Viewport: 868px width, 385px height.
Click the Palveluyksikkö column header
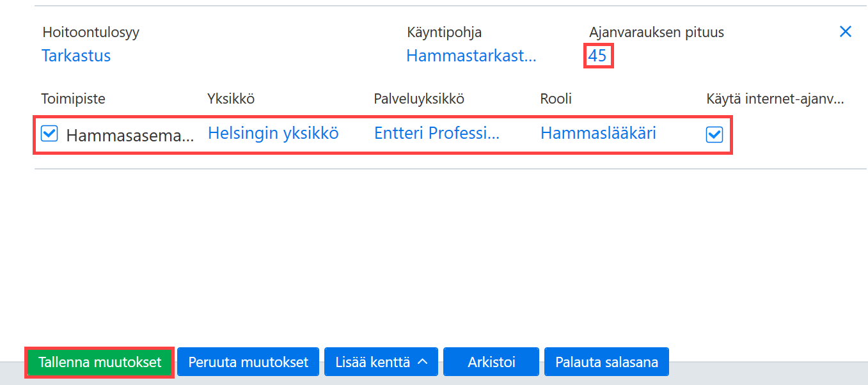(x=419, y=98)
